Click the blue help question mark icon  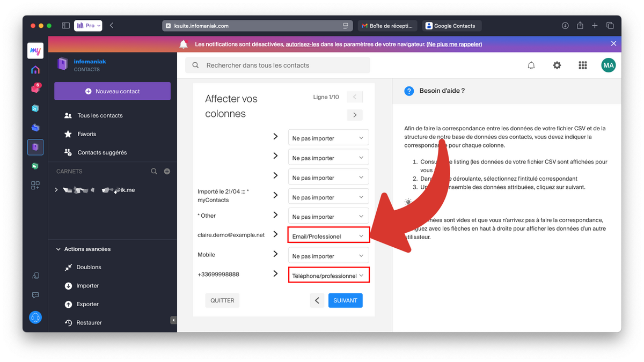409,91
